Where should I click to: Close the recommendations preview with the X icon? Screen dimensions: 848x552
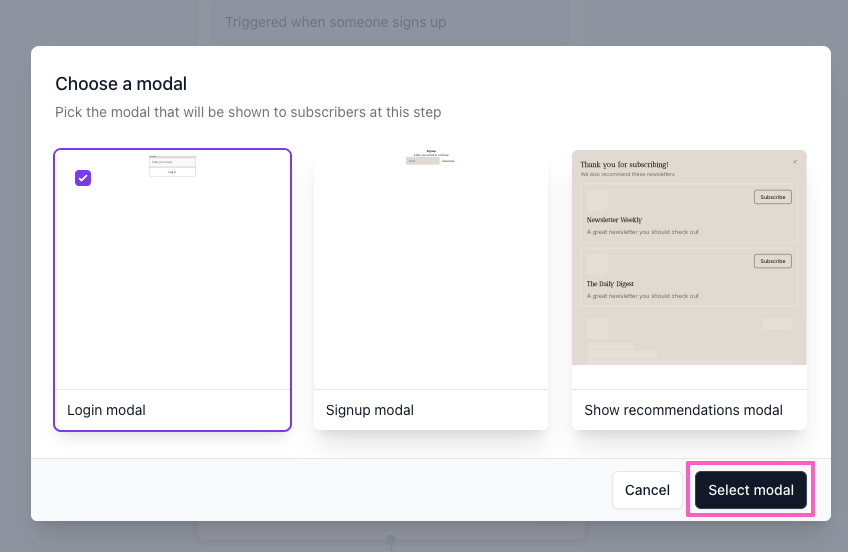pyautogui.click(x=794, y=162)
